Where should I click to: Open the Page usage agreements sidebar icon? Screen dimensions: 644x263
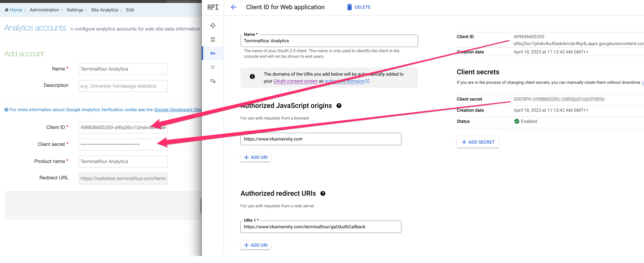213,81
